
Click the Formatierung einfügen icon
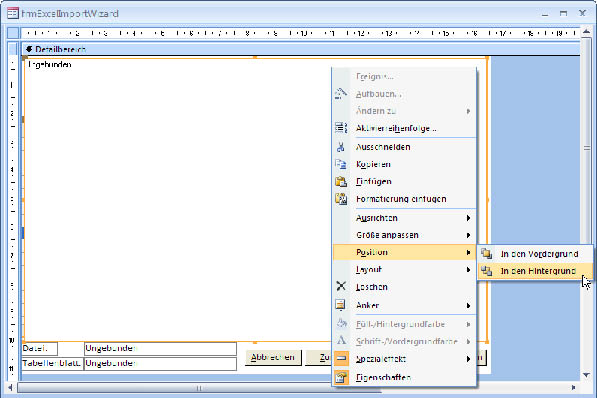click(341, 198)
